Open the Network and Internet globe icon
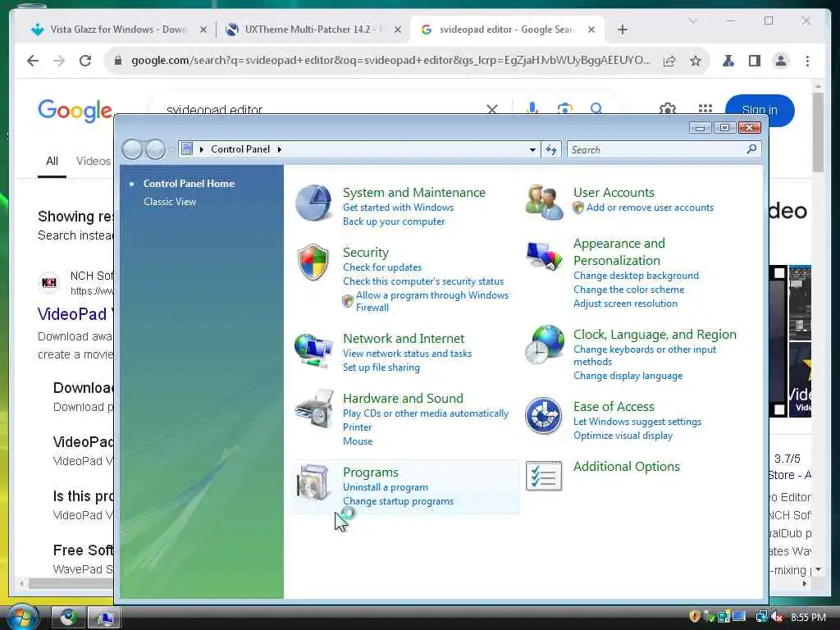840x630 pixels. point(313,349)
